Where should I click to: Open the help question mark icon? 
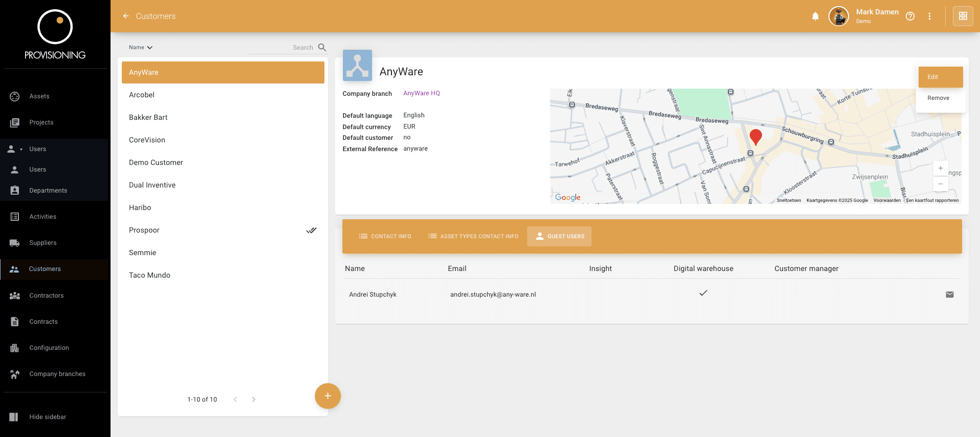910,16
